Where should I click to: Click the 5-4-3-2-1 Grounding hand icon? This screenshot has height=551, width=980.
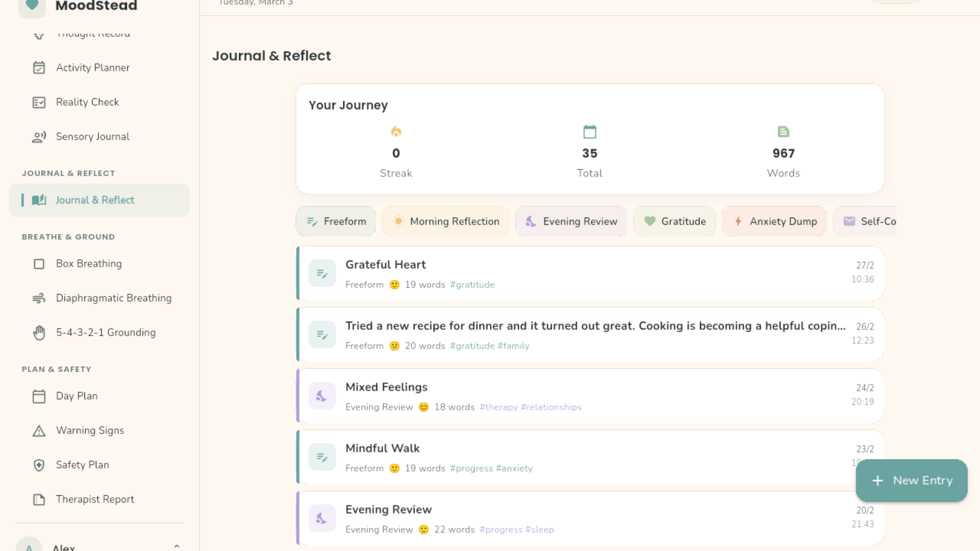(39, 333)
